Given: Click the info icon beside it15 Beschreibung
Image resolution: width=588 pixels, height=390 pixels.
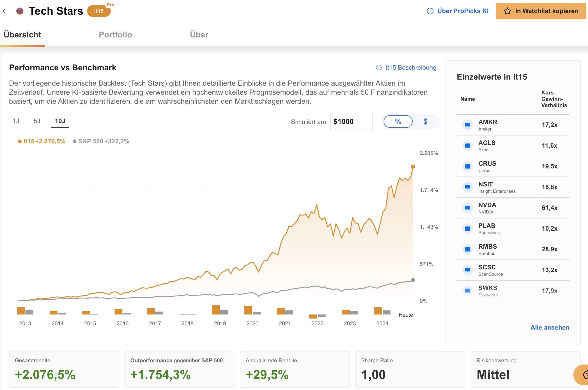Looking at the screenshot, I should 379,68.
